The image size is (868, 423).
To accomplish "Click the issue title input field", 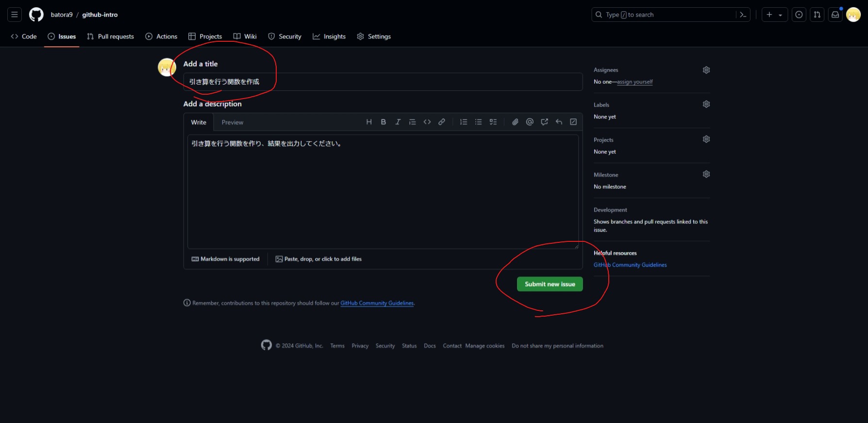I will pyautogui.click(x=383, y=82).
